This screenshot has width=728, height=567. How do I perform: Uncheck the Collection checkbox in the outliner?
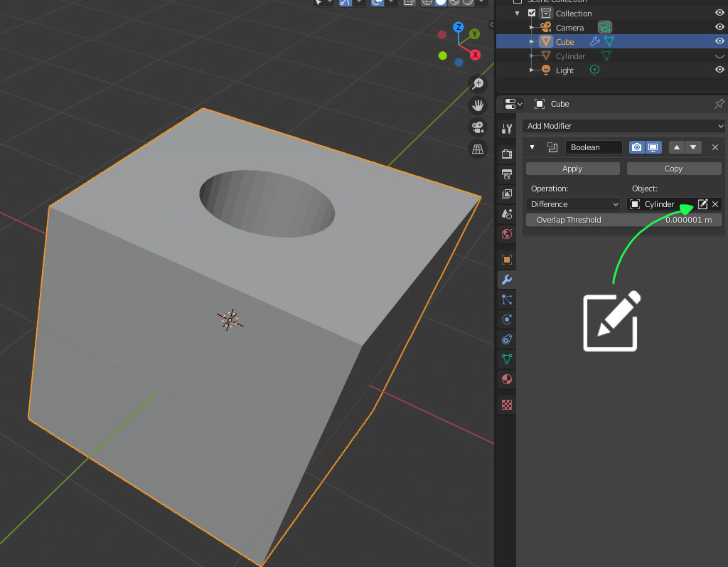click(x=532, y=13)
